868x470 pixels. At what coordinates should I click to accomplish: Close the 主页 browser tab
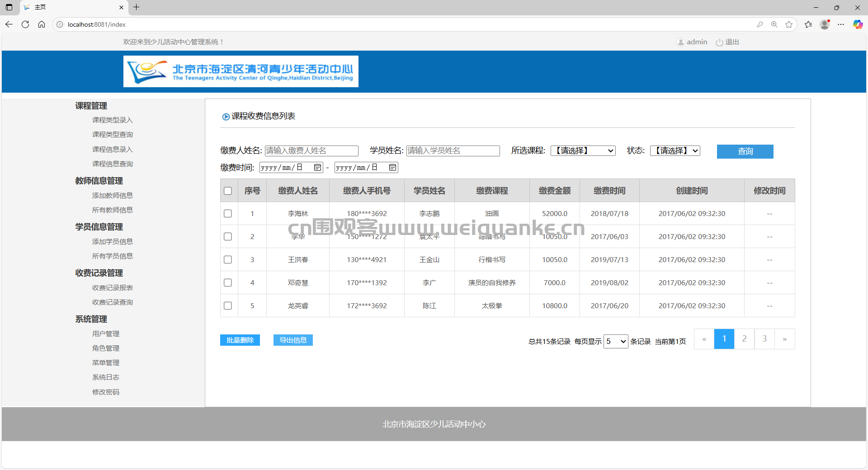pos(121,7)
